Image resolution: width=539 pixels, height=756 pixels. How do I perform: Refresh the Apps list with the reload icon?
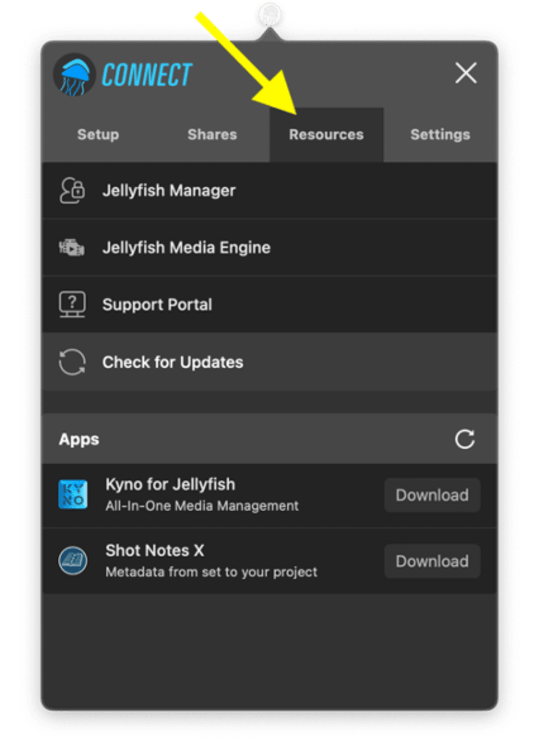[465, 439]
